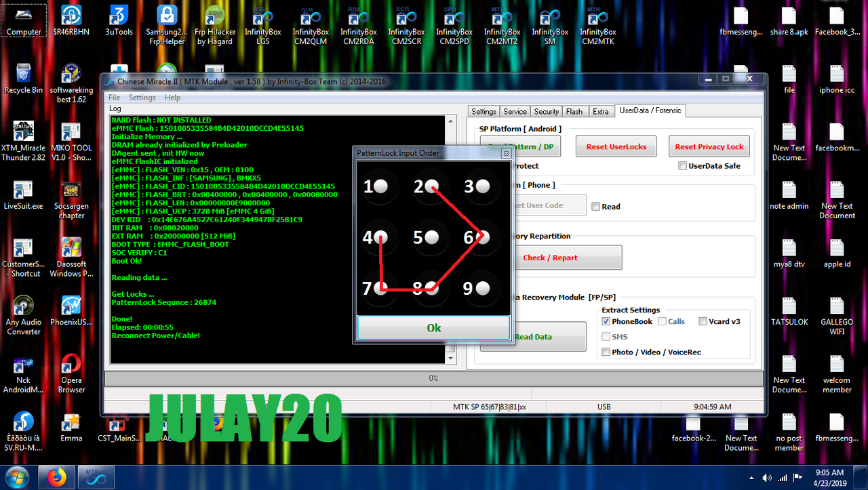The image size is (868, 490).
Task: Confirm PatternLock dialog with Ok
Action: coord(433,328)
